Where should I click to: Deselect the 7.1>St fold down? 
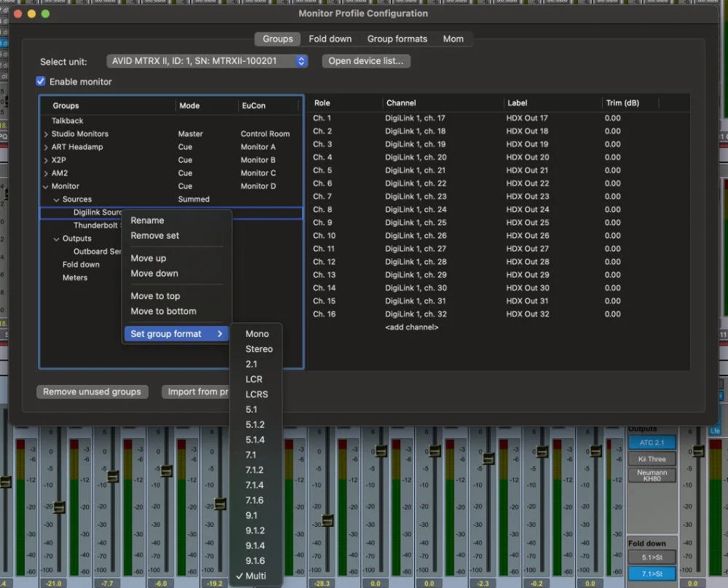click(651, 573)
